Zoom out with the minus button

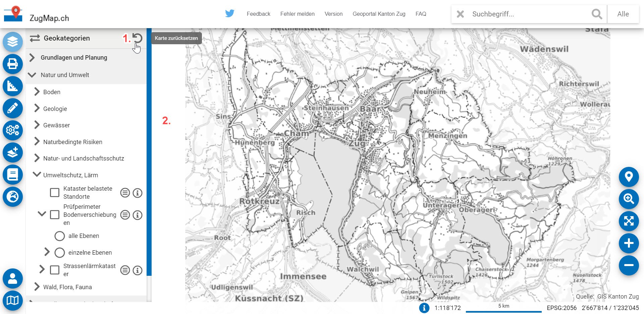pos(629,265)
